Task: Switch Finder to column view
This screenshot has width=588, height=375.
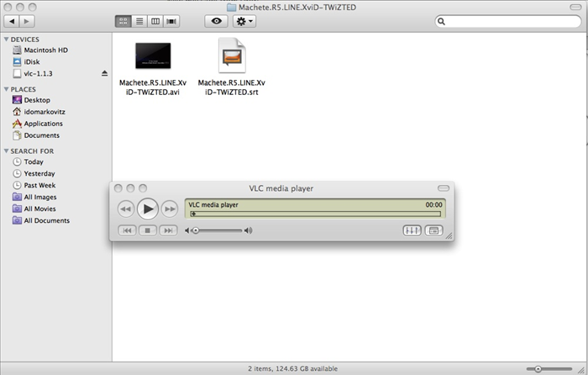Action: 155,21
